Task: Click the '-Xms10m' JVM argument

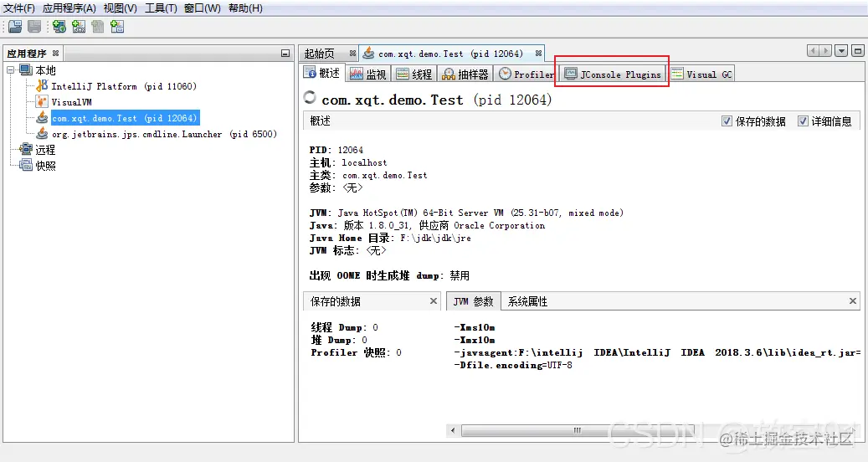Action: (x=475, y=327)
